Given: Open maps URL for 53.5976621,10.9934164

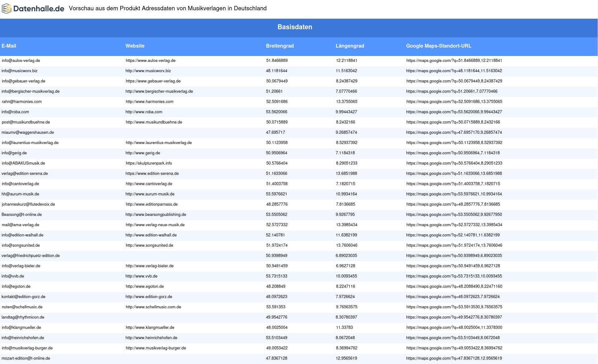Looking at the screenshot, I should (454, 194).
